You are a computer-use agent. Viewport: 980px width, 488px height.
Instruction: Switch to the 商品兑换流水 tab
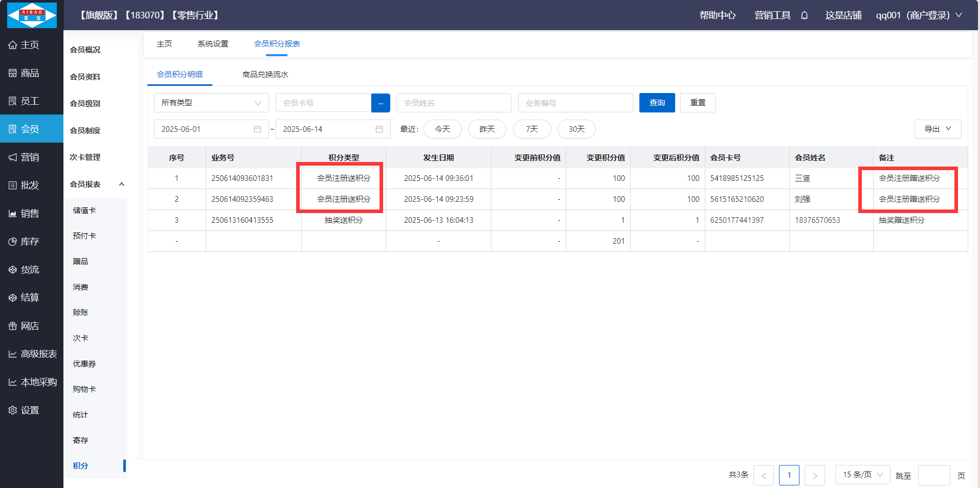click(x=265, y=75)
